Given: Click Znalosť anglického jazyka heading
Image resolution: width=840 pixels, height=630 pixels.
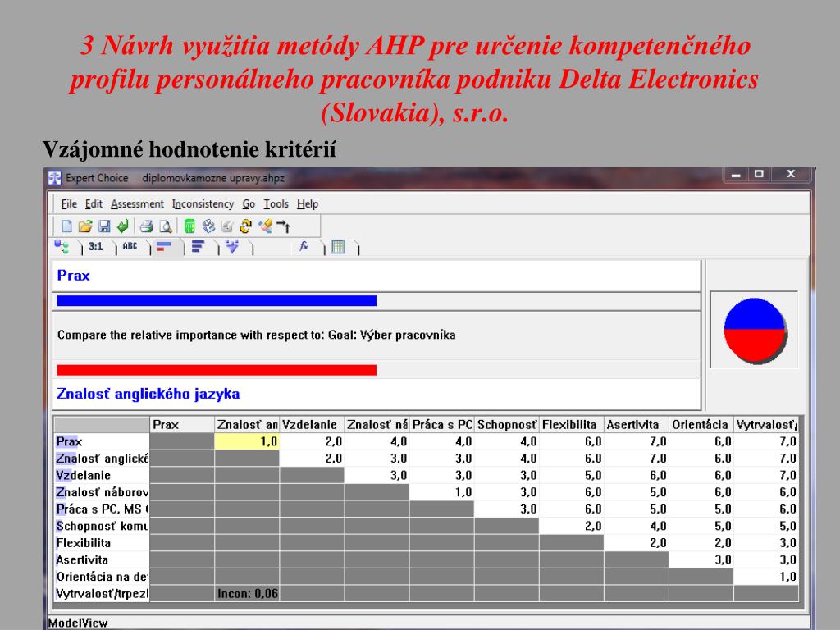Looking at the screenshot, I should 148,394.
